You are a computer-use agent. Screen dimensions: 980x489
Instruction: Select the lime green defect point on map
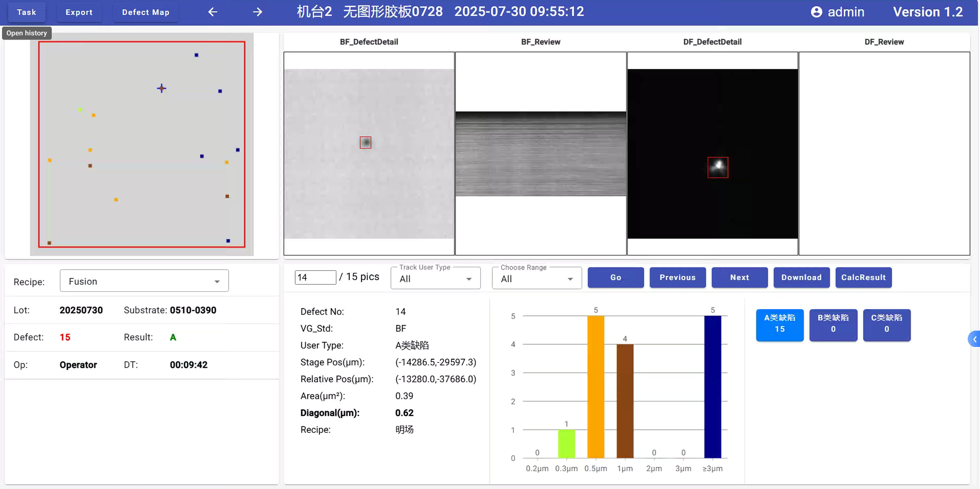[x=80, y=110]
